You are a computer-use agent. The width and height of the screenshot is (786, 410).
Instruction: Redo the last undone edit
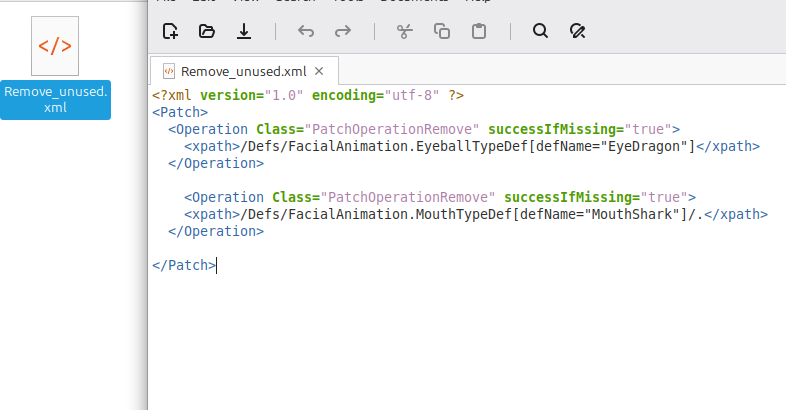point(343,31)
